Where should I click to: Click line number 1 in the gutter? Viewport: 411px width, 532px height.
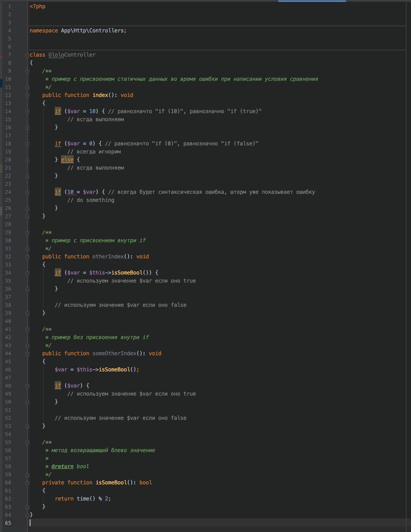10,6
